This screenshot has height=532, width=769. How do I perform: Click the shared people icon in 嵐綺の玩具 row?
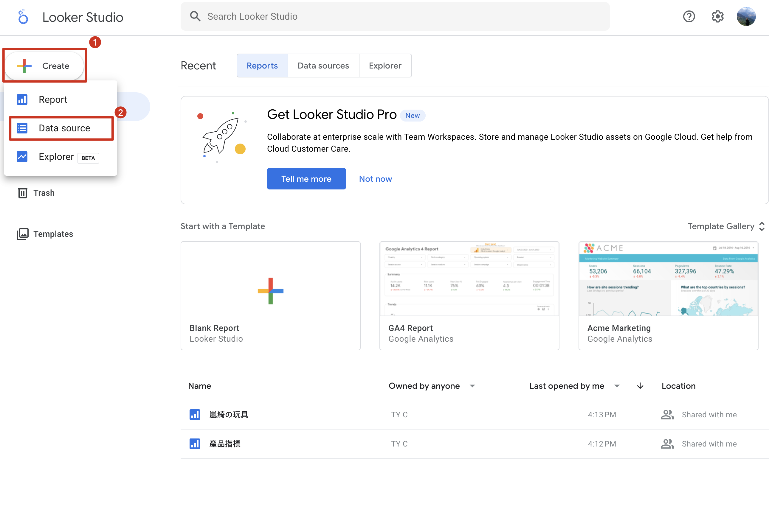click(x=667, y=415)
